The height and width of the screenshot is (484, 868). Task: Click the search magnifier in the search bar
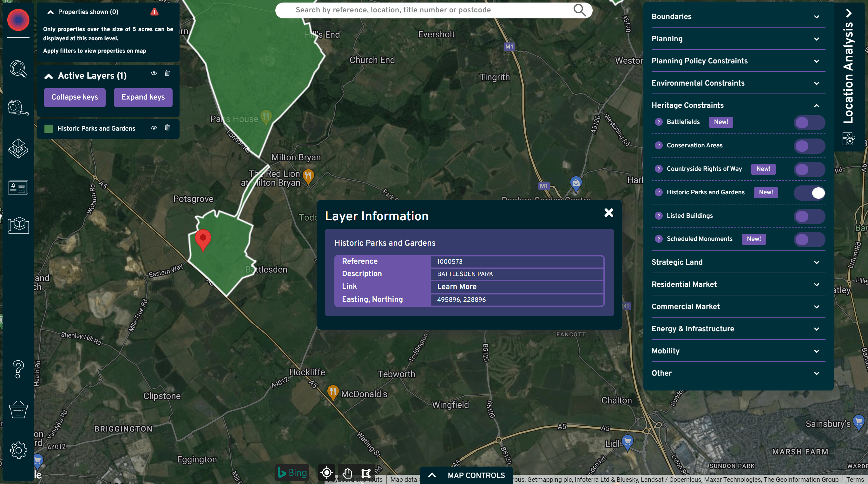pos(580,10)
